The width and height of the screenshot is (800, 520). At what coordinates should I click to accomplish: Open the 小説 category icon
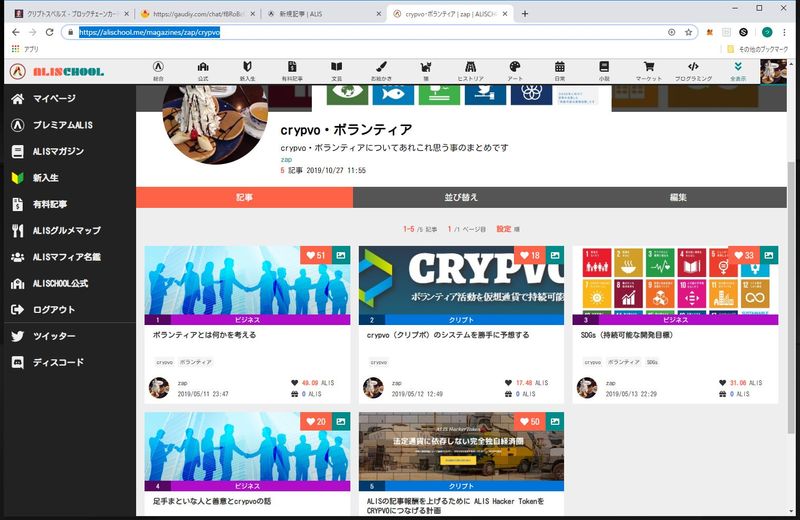[604, 71]
